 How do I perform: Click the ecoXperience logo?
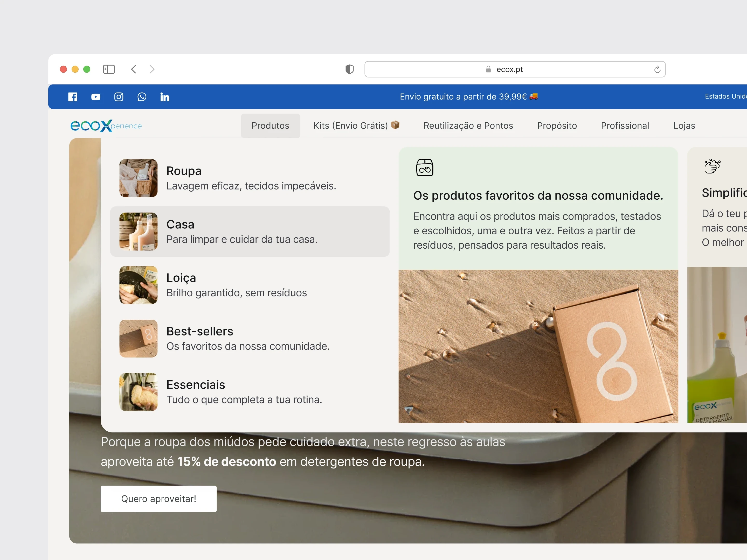106,125
